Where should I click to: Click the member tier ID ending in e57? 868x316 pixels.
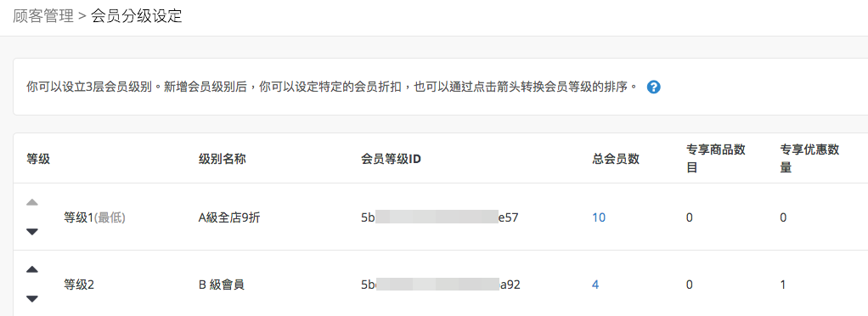(439, 217)
